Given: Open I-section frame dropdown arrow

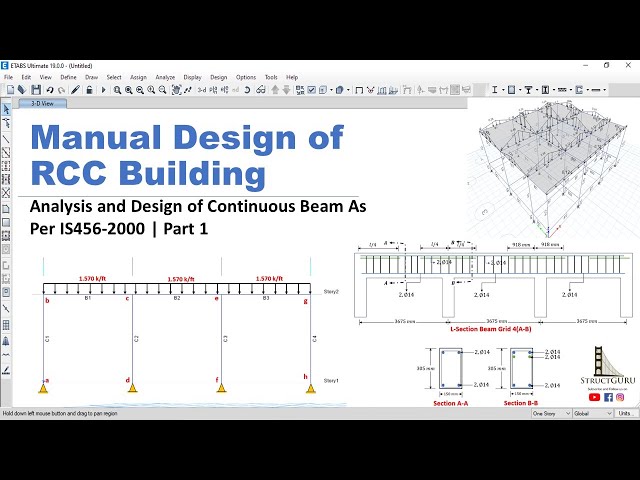Looking at the screenshot, I should pos(503,90).
